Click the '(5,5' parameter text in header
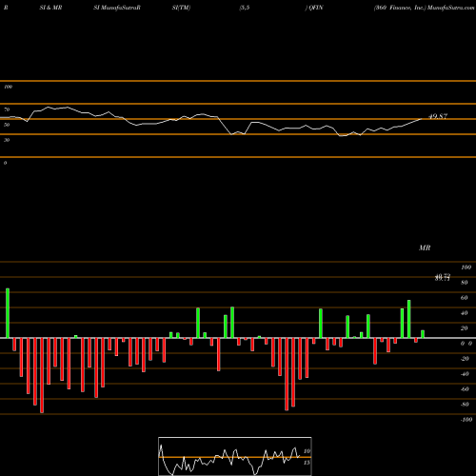 click(245, 8)
